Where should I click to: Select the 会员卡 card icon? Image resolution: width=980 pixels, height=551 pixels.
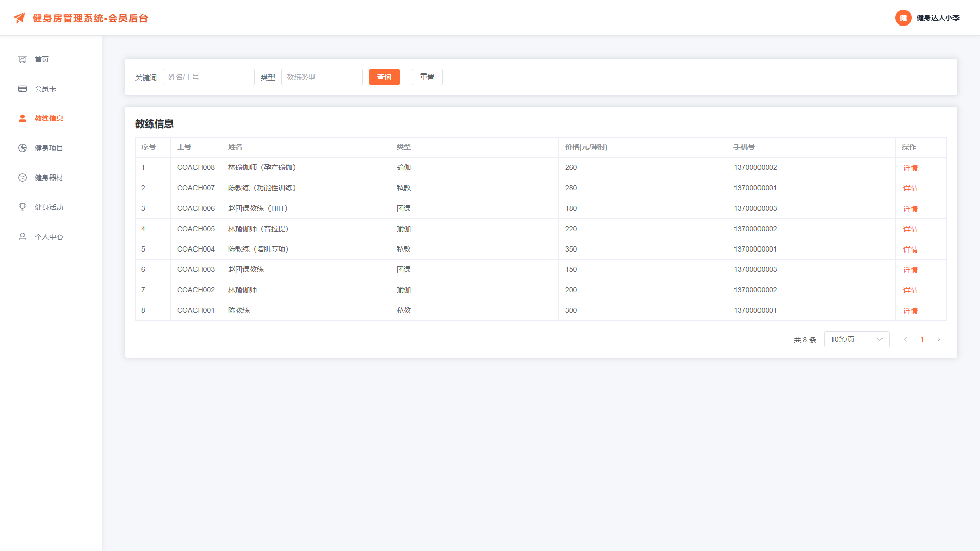point(22,89)
